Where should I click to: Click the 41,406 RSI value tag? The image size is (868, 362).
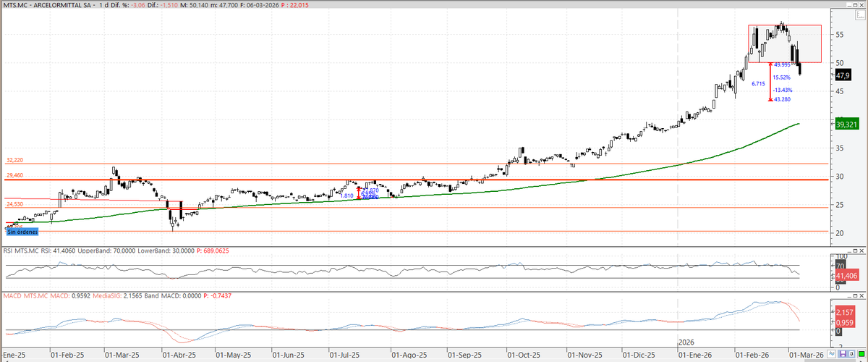(x=846, y=276)
